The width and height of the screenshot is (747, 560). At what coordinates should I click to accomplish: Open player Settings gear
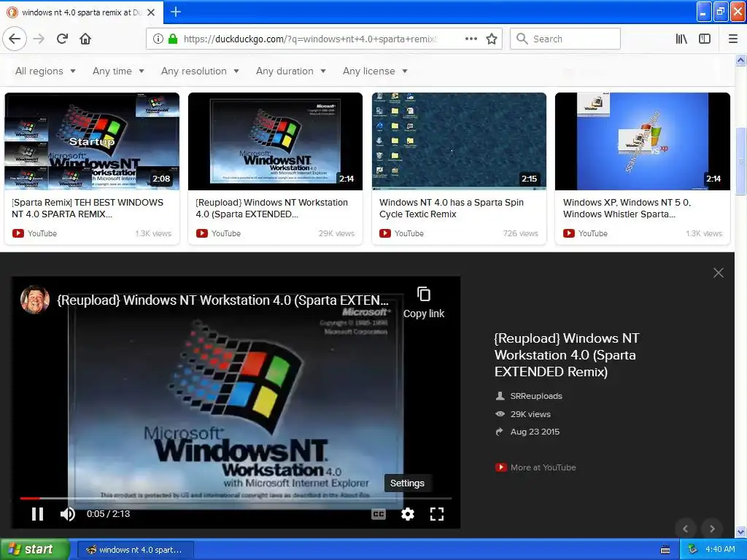[x=407, y=514]
